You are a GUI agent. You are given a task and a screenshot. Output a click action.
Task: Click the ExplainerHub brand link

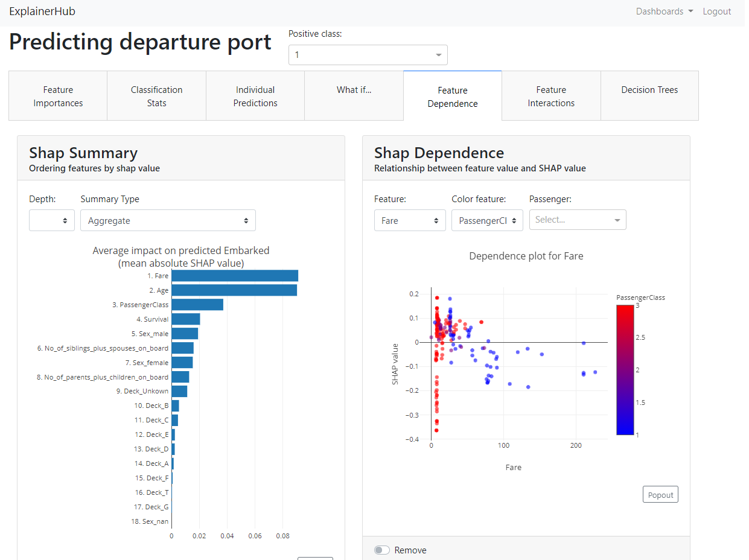click(42, 11)
